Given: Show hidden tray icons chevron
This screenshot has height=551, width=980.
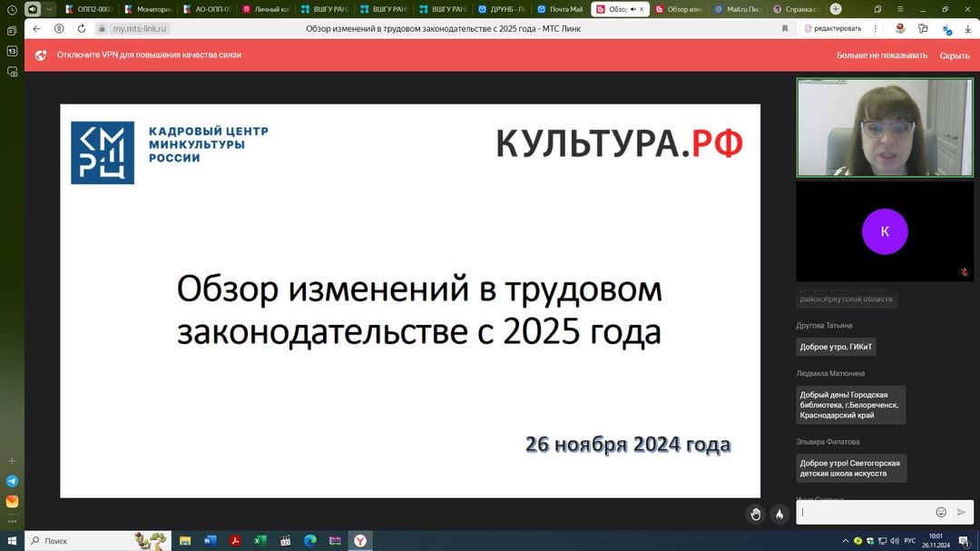Looking at the screenshot, I should click(845, 541).
